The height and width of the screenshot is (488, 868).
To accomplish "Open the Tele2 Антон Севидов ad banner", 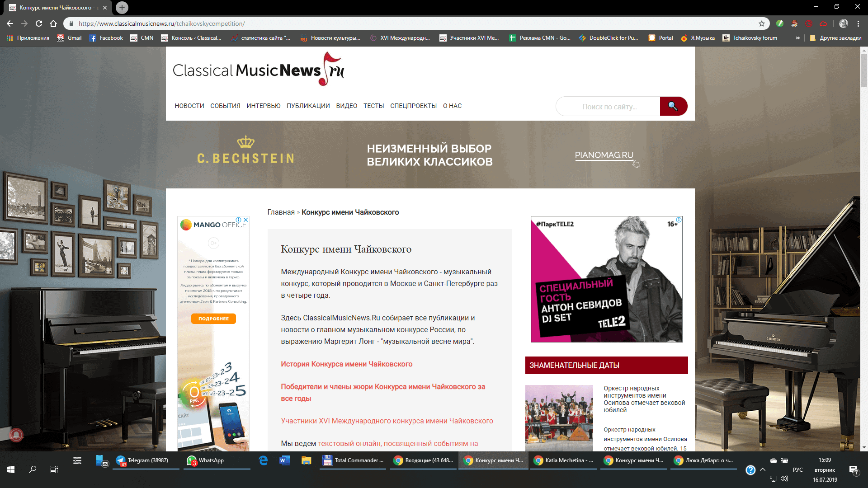I will pos(606,279).
